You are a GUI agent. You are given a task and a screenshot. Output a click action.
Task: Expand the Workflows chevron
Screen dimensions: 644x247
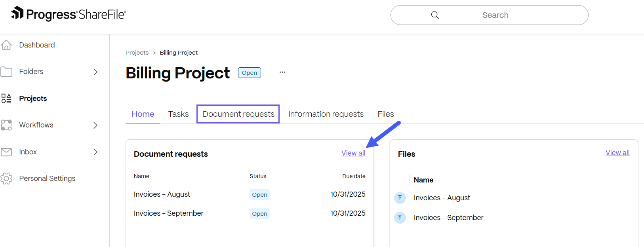coord(95,125)
